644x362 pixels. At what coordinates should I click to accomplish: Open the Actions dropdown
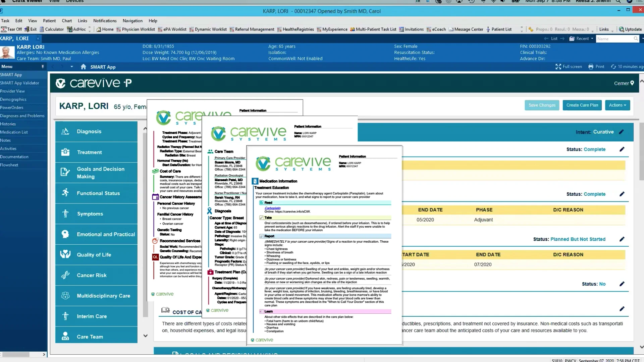click(x=618, y=105)
